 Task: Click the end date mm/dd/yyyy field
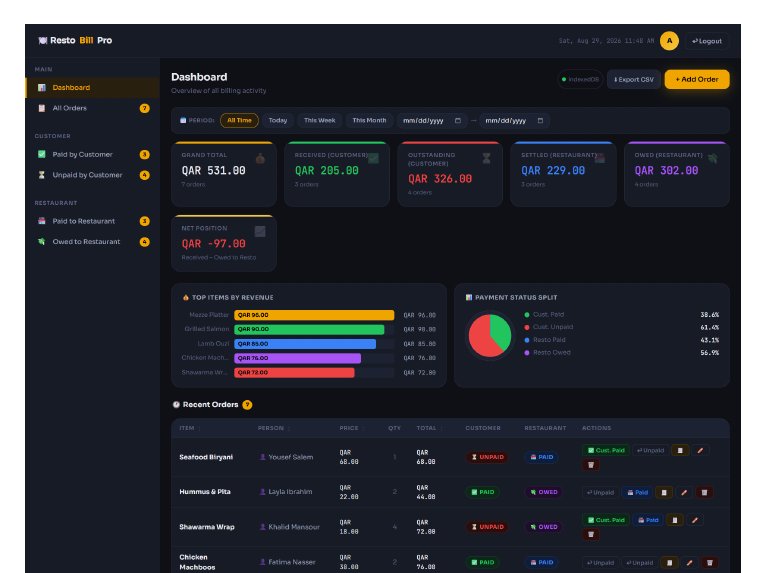(514, 121)
